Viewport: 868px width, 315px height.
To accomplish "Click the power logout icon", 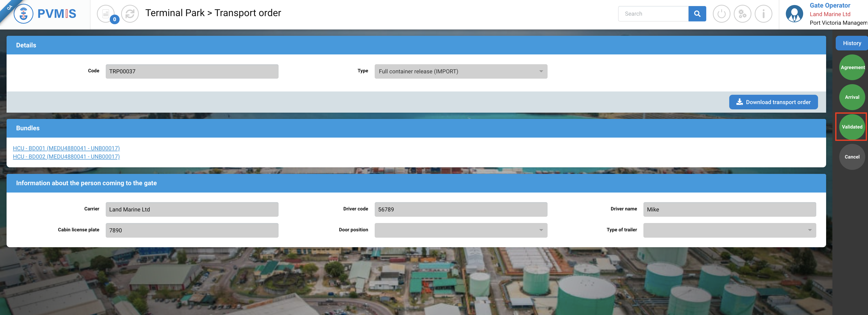I will tap(721, 14).
